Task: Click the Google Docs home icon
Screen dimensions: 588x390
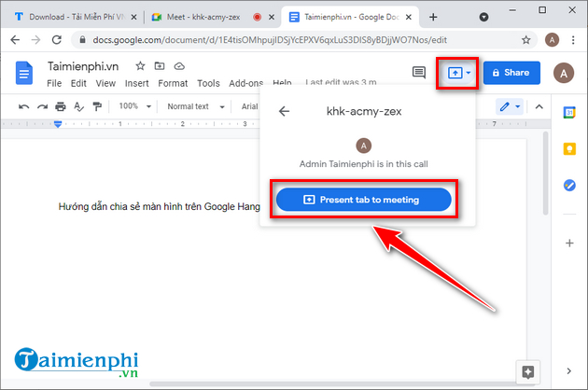Action: pos(24,73)
